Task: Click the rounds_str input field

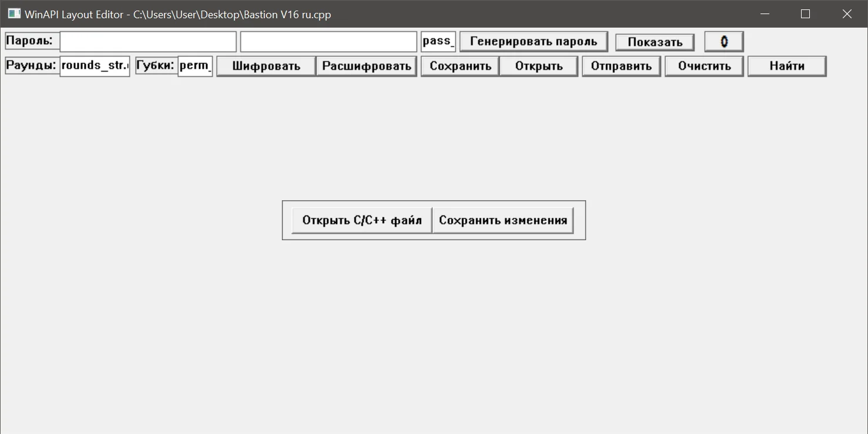Action: click(95, 66)
